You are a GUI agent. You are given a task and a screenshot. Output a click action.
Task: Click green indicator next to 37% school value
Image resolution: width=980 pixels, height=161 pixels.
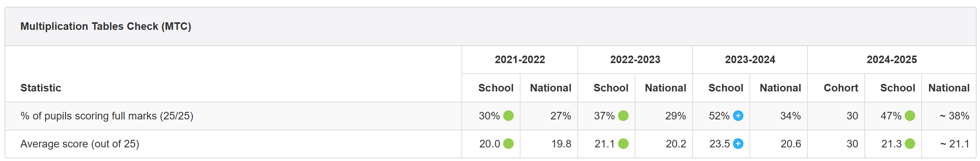click(623, 116)
